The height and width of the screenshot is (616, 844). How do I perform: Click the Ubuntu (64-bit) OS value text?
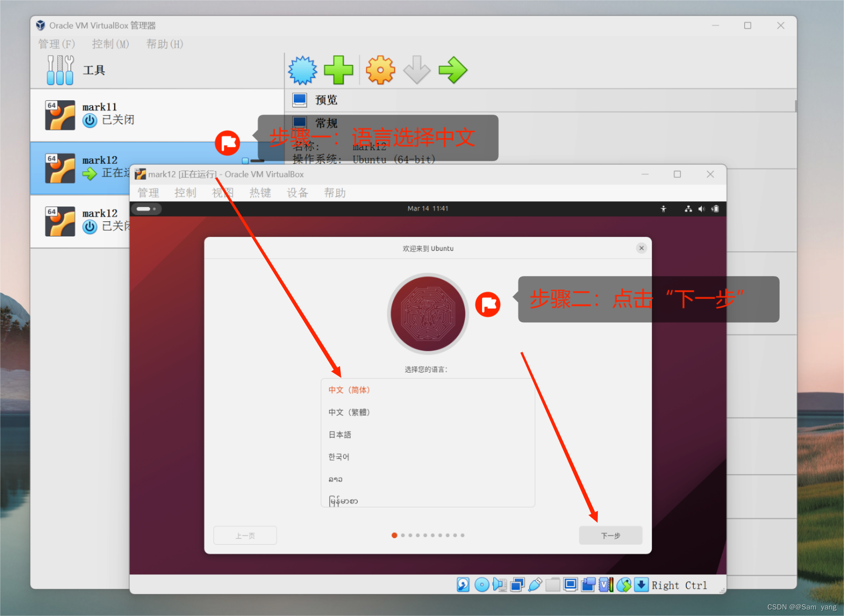(394, 160)
